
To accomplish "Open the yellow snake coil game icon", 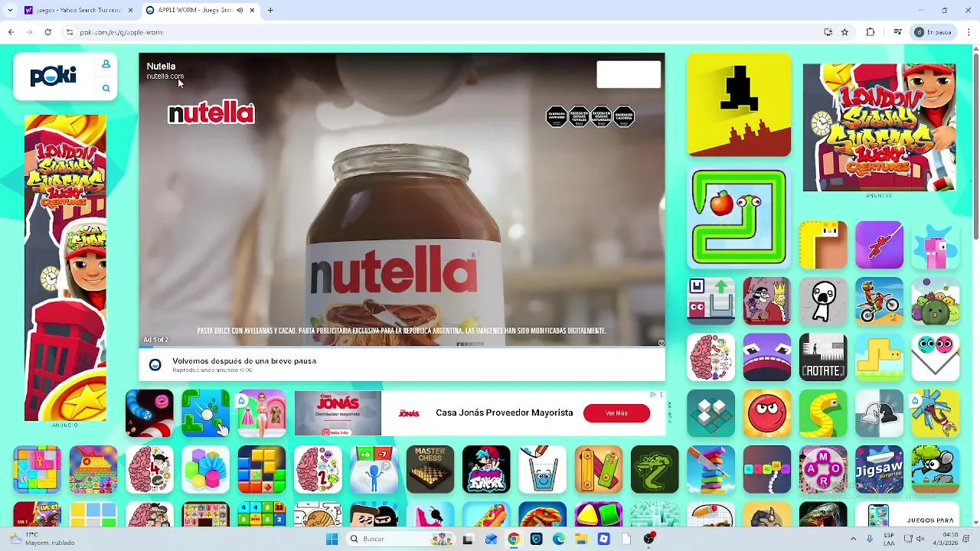I will coord(823,413).
